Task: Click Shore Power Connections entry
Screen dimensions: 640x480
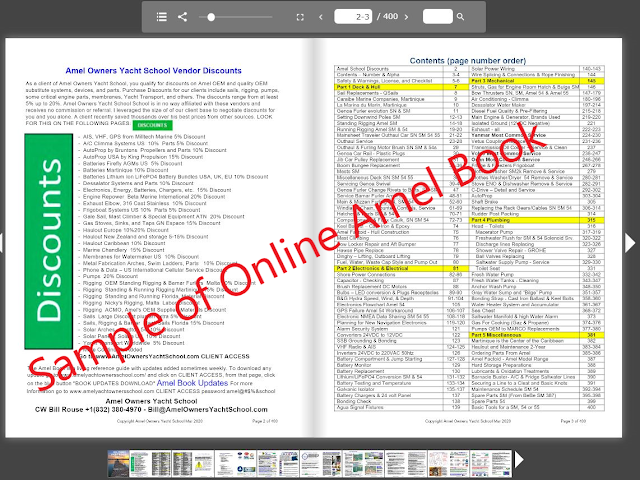Action: 366,274
